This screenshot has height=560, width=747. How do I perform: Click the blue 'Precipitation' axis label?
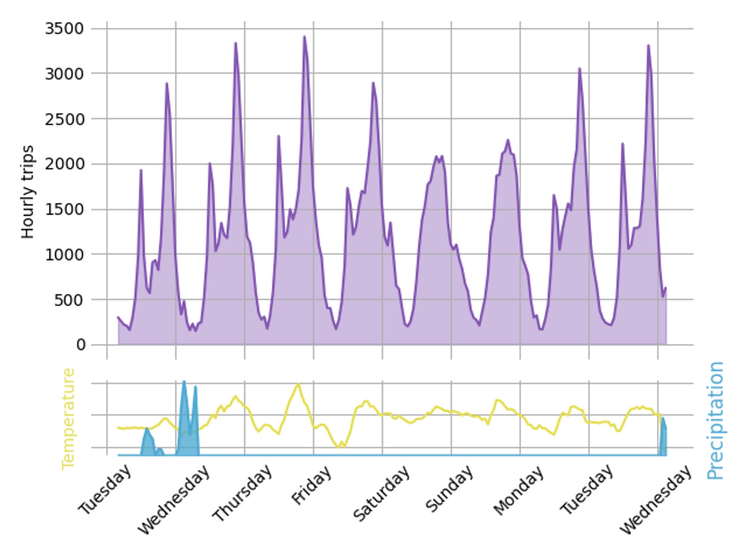click(715, 420)
